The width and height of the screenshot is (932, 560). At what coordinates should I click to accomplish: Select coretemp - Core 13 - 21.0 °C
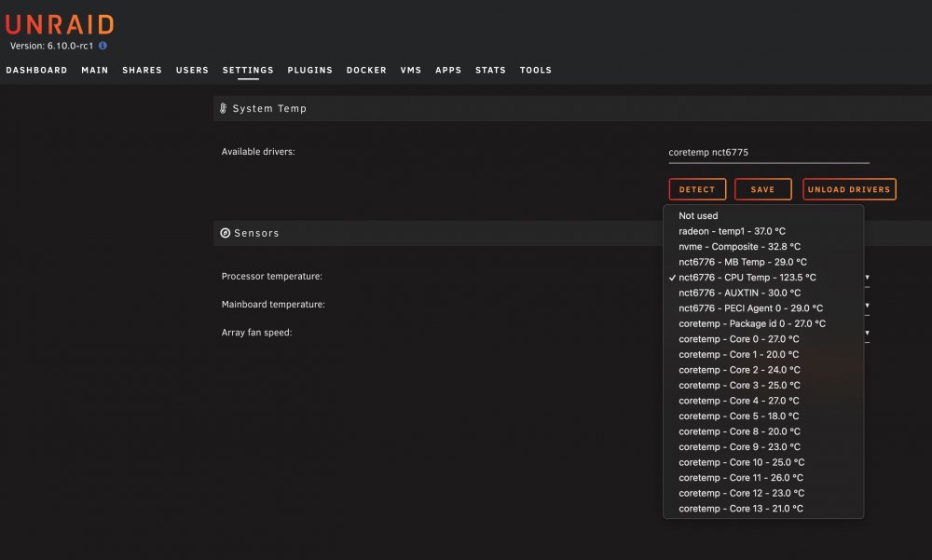(x=763, y=510)
